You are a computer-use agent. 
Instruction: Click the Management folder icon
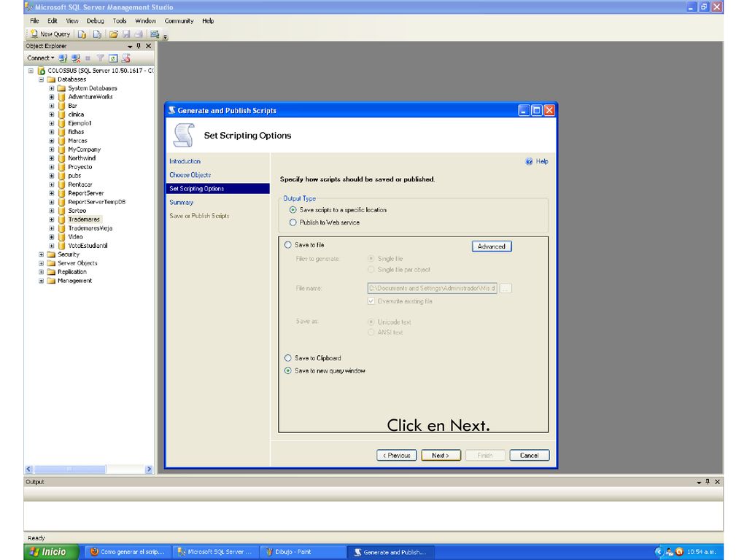pyautogui.click(x=52, y=281)
